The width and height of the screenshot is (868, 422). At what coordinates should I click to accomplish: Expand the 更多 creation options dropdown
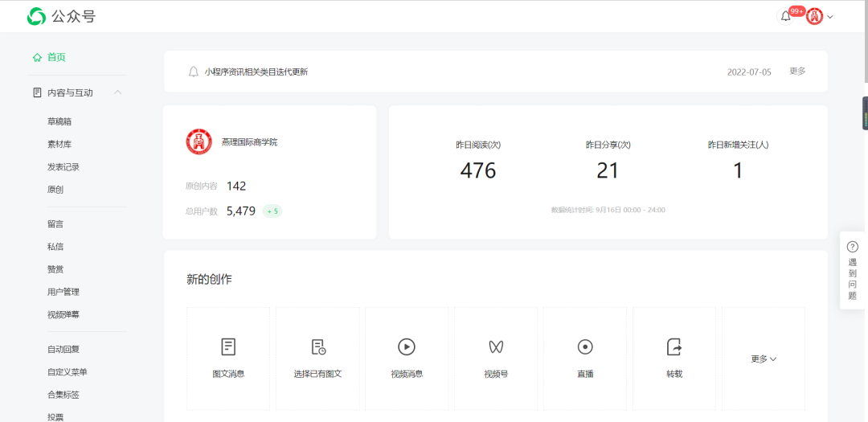click(764, 359)
